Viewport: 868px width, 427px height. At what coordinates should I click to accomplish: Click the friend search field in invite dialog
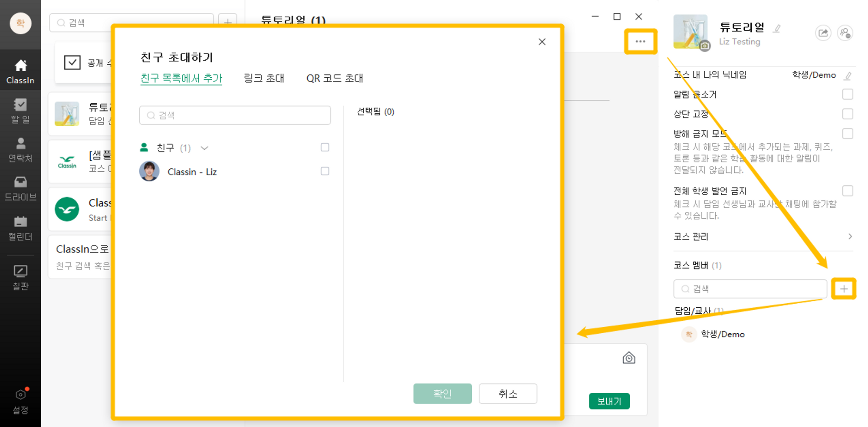[x=235, y=115]
